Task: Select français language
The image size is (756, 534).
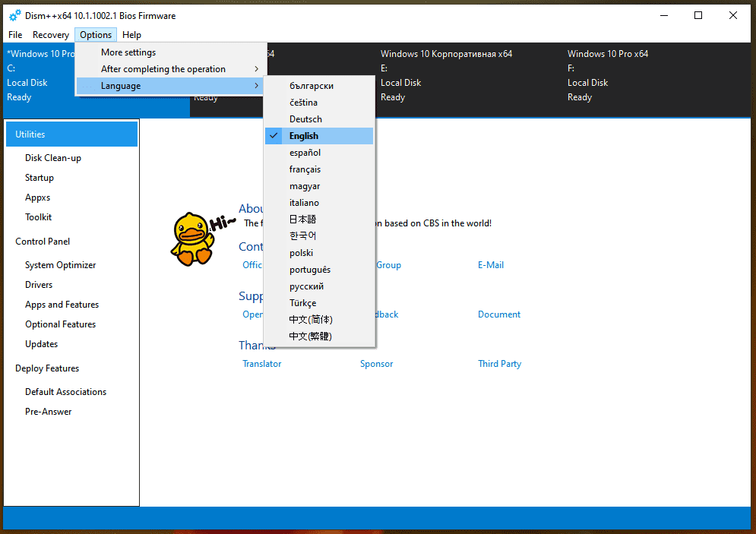Action: (319, 169)
